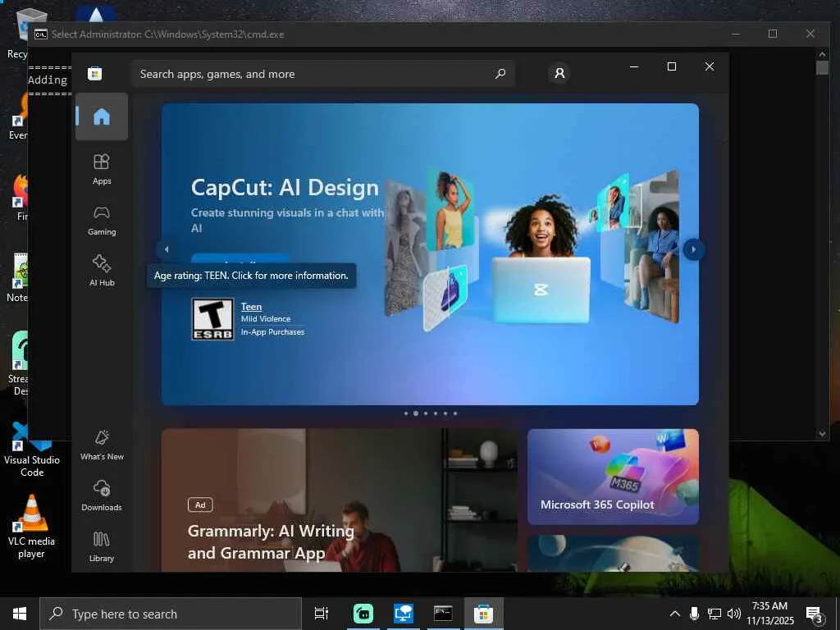The width and height of the screenshot is (840, 630).
Task: Select VLC media player desktop icon
Action: click(31, 527)
